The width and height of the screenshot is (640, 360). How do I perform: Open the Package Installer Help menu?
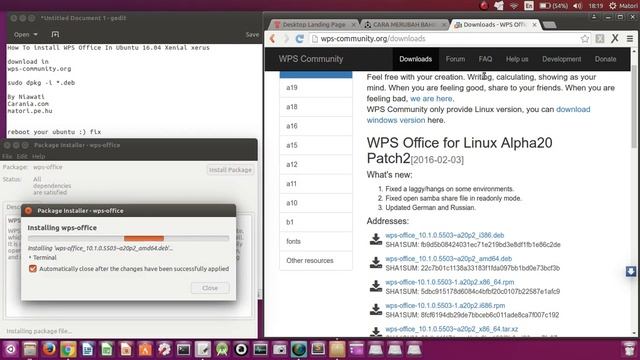pyautogui.click(x=38, y=156)
